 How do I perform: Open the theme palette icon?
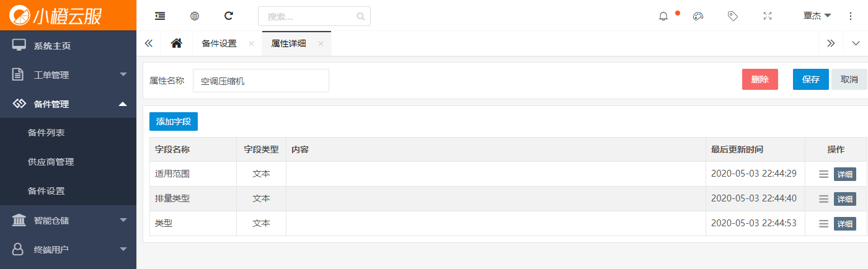[698, 16]
